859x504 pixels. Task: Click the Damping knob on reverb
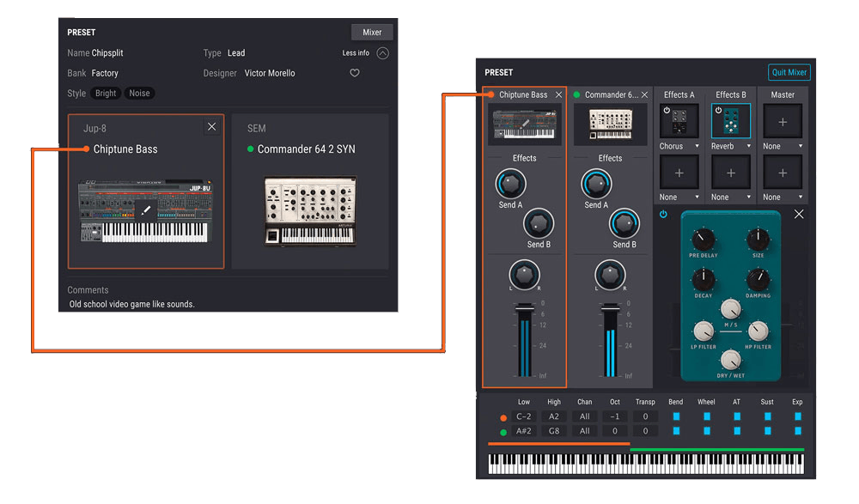click(x=758, y=279)
